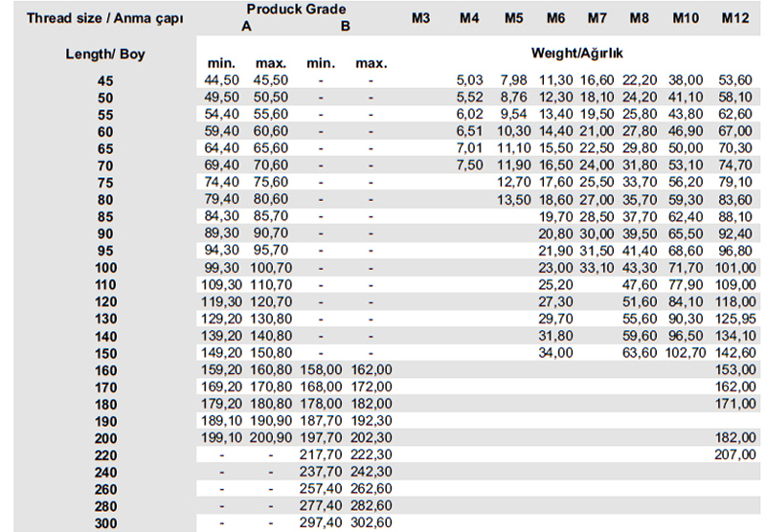Click the 'Produck Grade' heading
Image resolution: width=766 pixels, height=532 pixels.
[295, 9]
